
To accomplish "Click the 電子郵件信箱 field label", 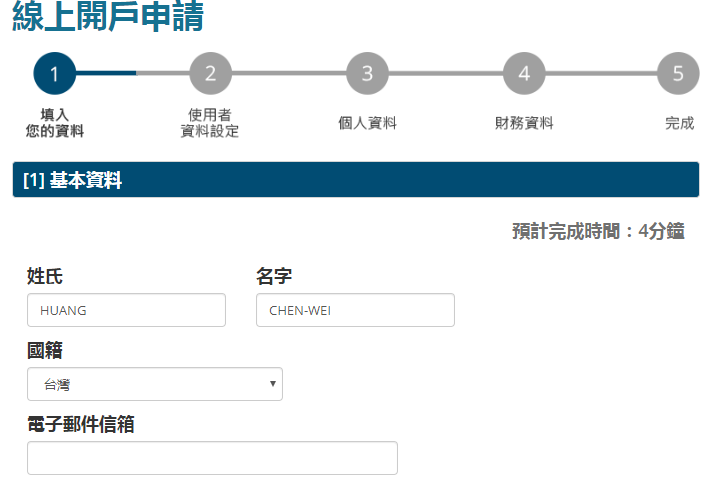I will point(81,425).
